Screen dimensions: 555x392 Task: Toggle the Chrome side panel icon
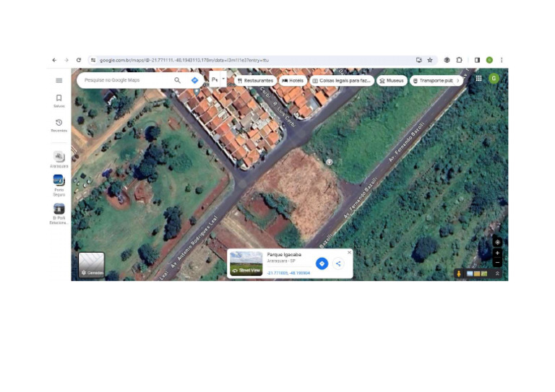click(x=477, y=60)
